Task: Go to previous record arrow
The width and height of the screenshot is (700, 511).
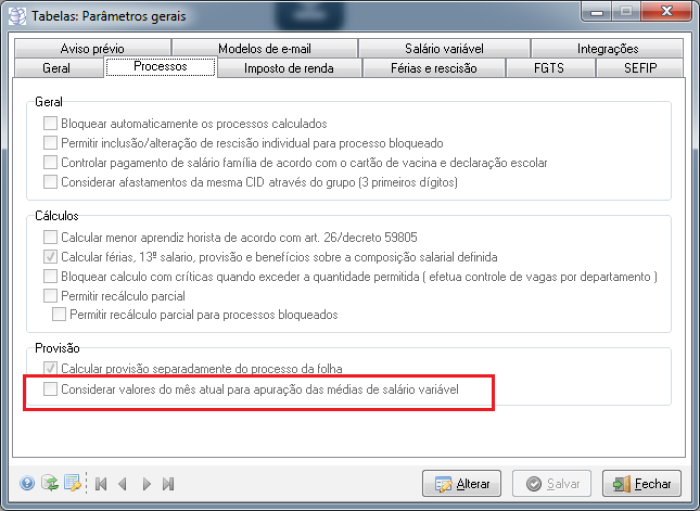Action: click(x=123, y=484)
